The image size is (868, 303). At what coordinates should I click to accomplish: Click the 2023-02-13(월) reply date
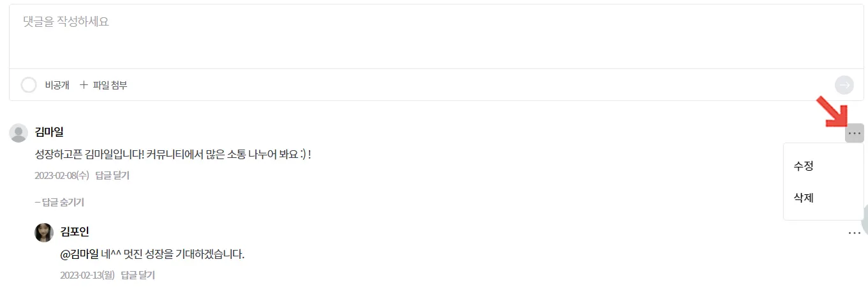(x=87, y=276)
